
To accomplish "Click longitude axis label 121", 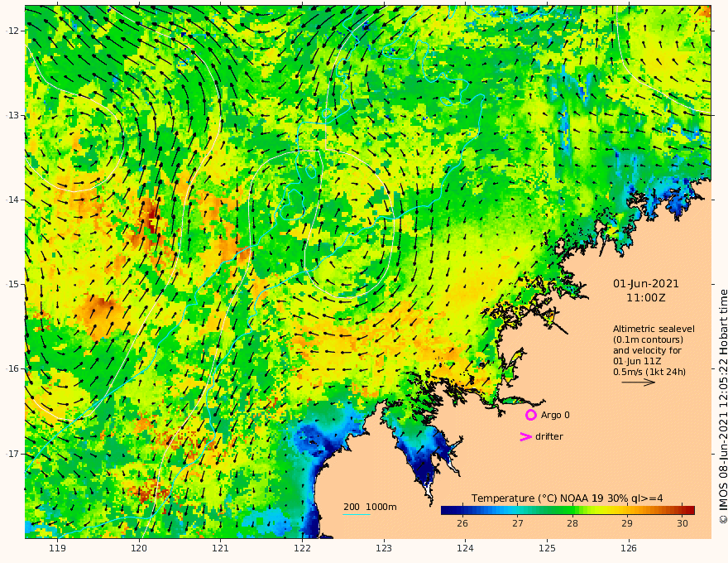I will coord(221,549).
